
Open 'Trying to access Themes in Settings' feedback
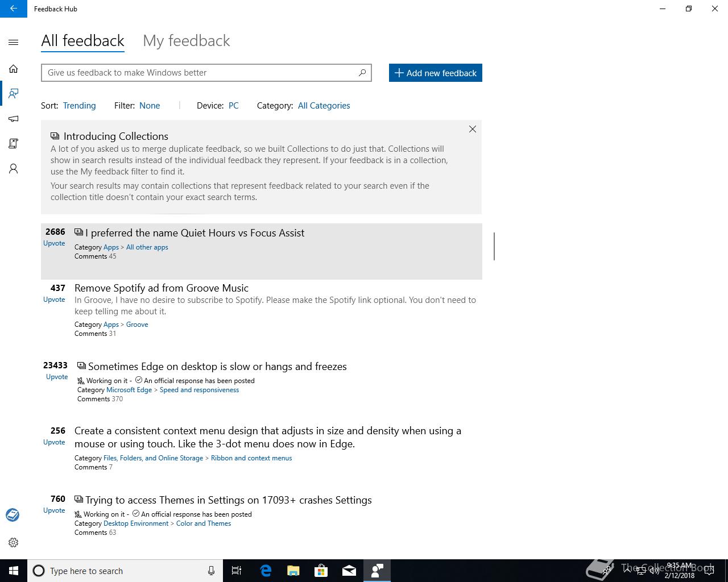(x=228, y=500)
